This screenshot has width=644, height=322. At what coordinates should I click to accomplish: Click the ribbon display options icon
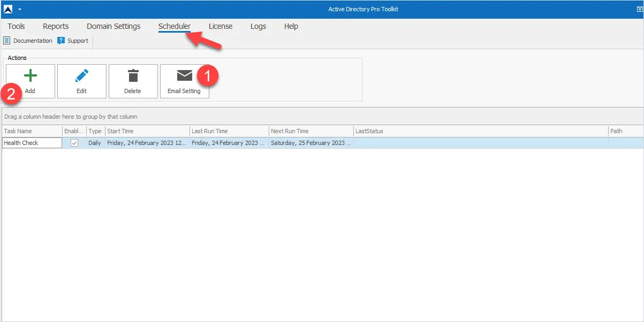pyautogui.click(x=639, y=9)
